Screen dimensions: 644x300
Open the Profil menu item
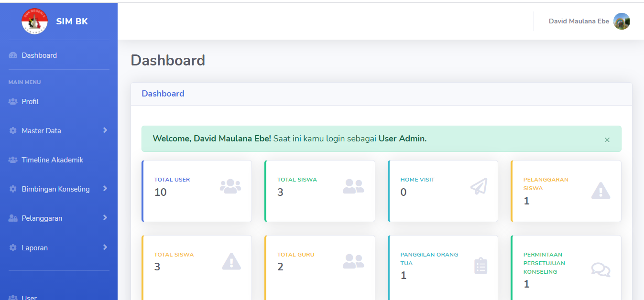(30, 102)
